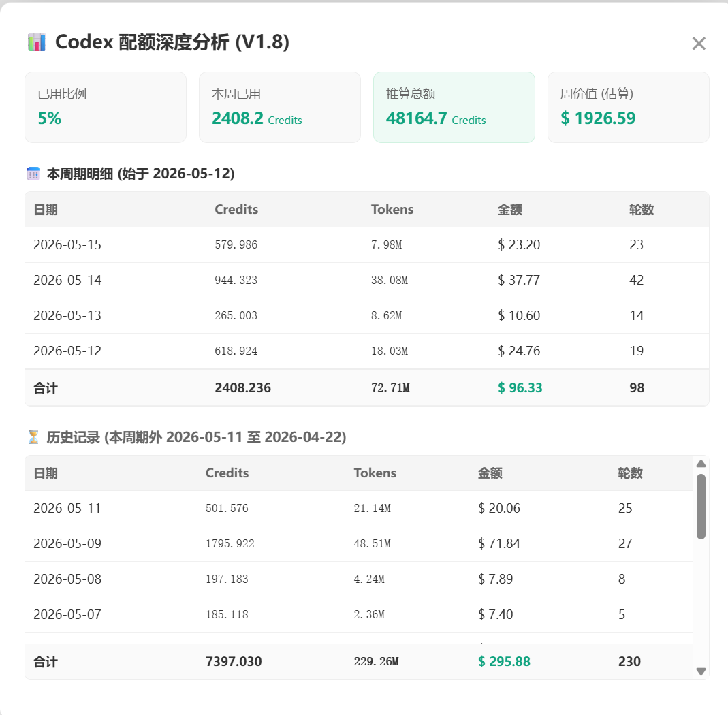
Task: Click the history table scrollbar thumb
Action: (701, 507)
